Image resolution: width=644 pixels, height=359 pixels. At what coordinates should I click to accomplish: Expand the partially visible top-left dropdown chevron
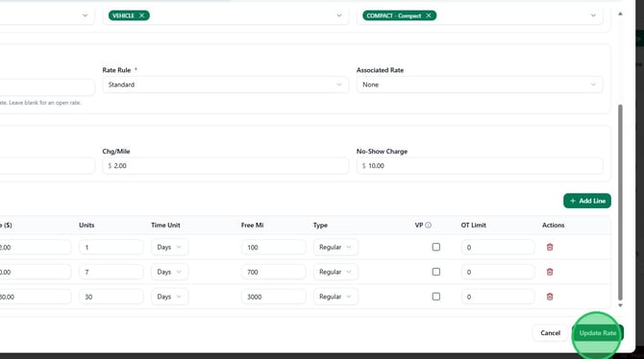(x=85, y=15)
